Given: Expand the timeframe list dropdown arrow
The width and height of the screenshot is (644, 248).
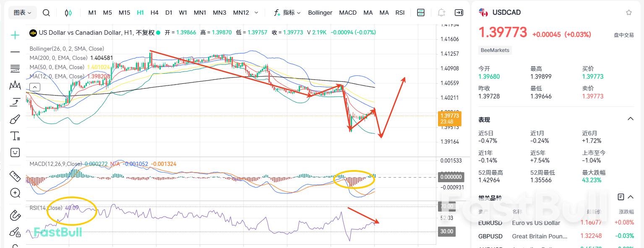Looking at the screenshot, I should pyautogui.click(x=256, y=13).
